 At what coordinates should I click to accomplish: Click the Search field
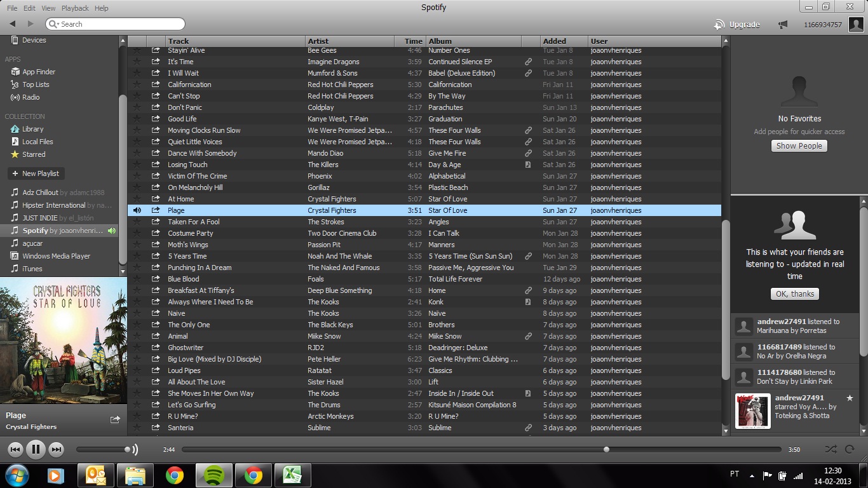point(115,24)
